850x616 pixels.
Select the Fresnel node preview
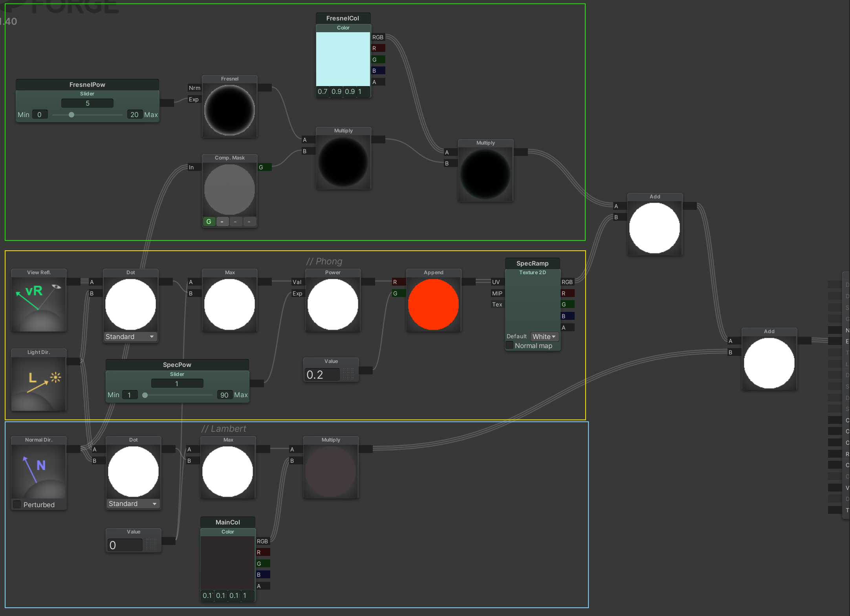coord(229,110)
